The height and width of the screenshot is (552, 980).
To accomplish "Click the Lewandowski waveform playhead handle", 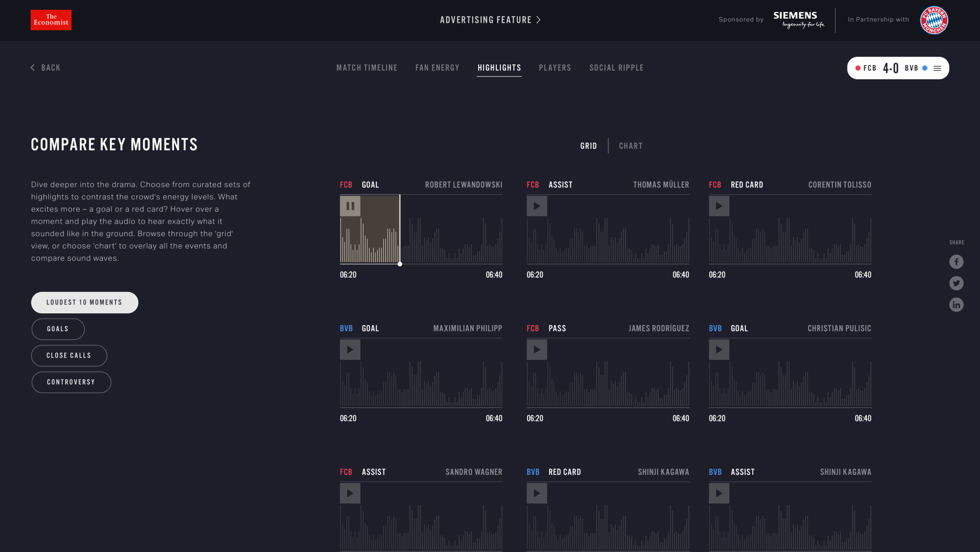I will pyautogui.click(x=400, y=264).
